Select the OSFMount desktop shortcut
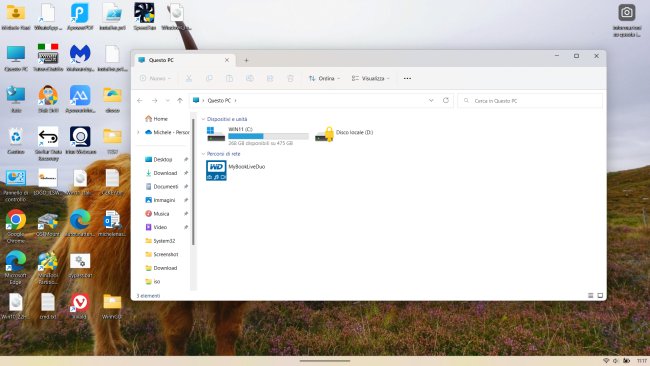 [48, 224]
